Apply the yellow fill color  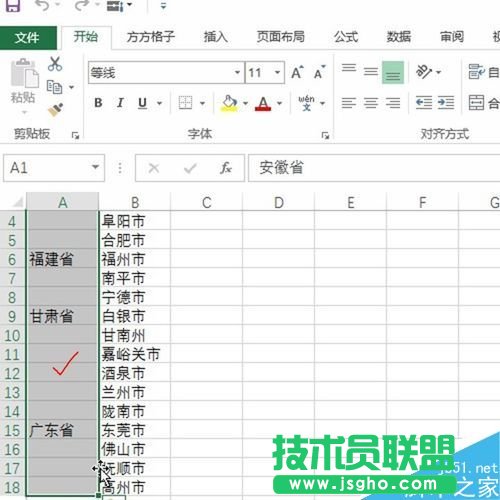(x=229, y=103)
